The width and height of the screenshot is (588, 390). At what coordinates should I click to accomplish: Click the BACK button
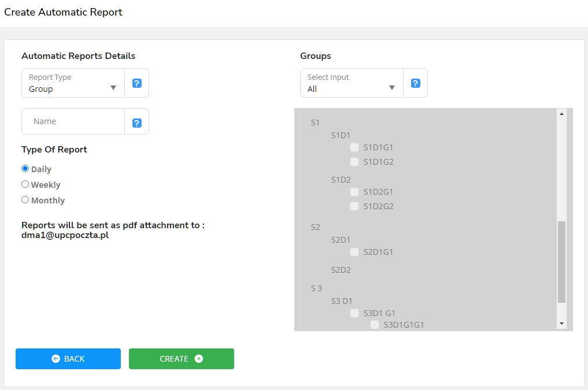click(x=68, y=359)
